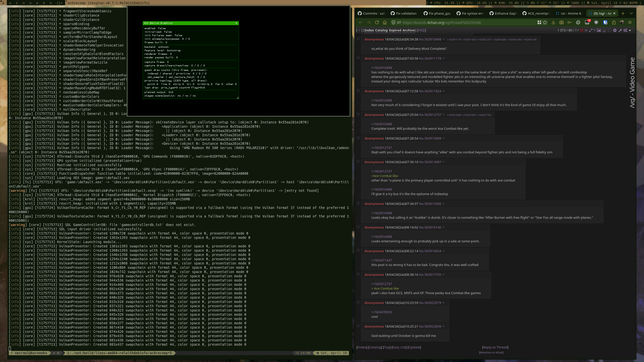Open the Catalog link in board header

381,30
